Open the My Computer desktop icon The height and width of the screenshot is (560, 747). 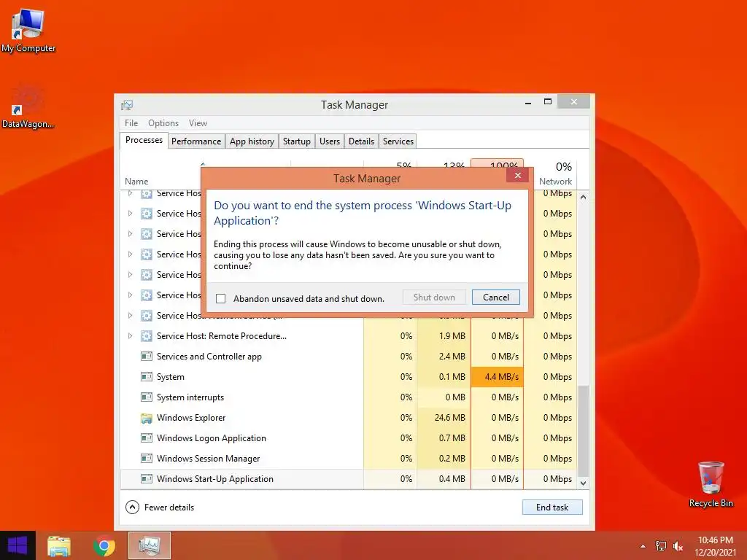coord(28,31)
